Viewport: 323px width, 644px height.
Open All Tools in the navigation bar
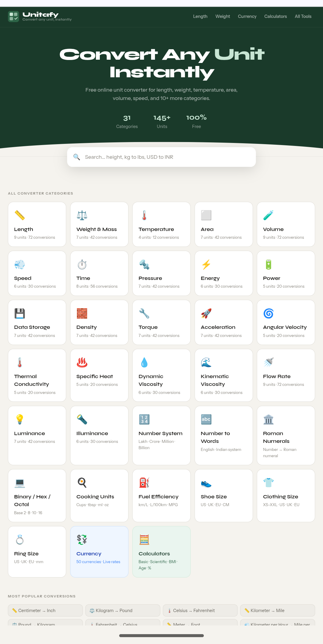[303, 16]
